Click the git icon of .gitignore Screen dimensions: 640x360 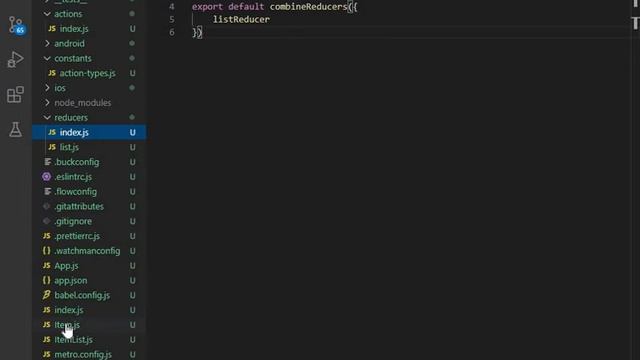pos(47,221)
